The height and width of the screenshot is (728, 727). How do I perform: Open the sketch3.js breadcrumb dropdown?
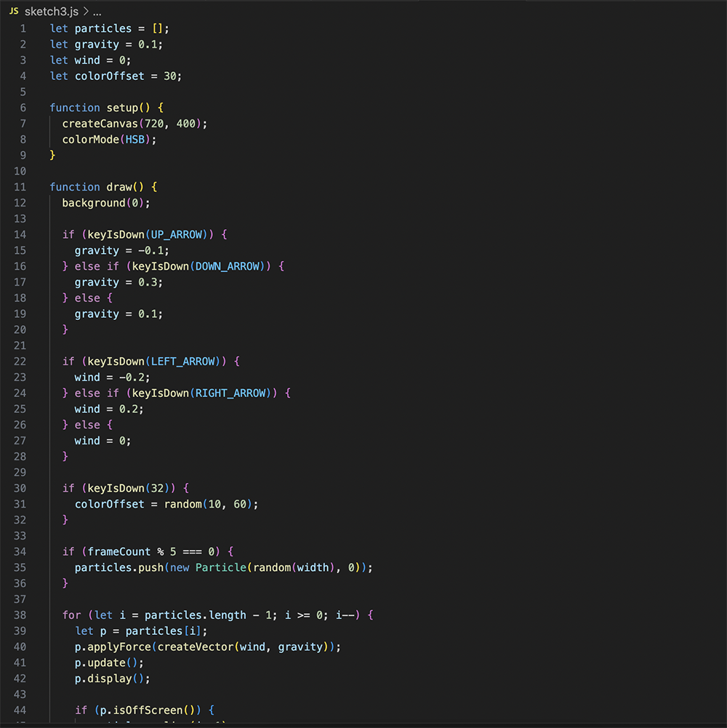click(x=51, y=11)
